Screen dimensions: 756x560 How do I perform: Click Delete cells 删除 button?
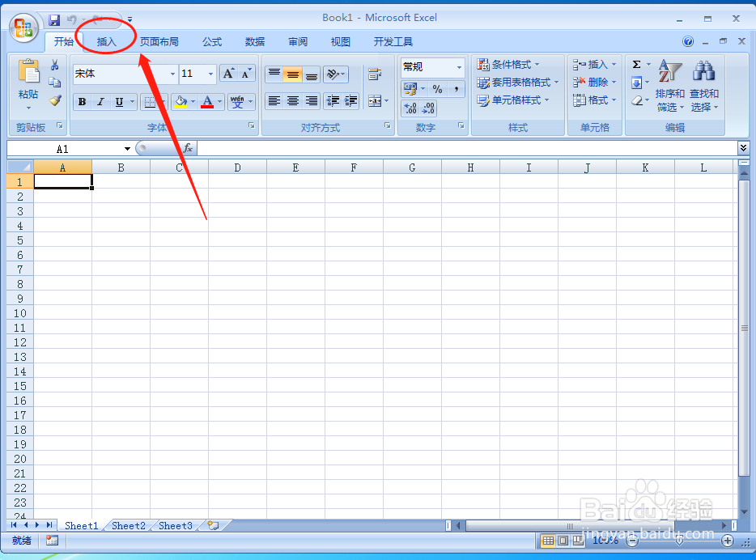[594, 83]
